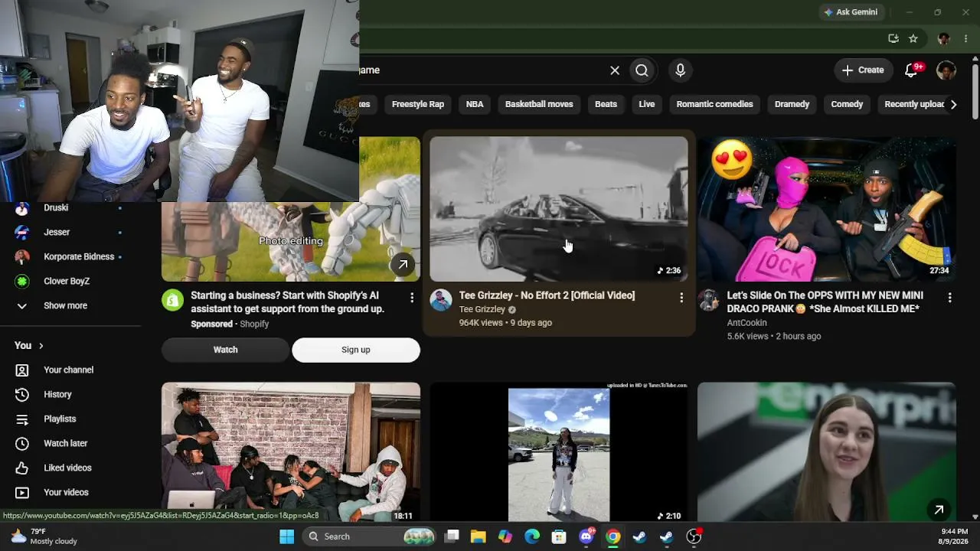
Task: Click the install app icon in address bar
Action: coord(893,38)
